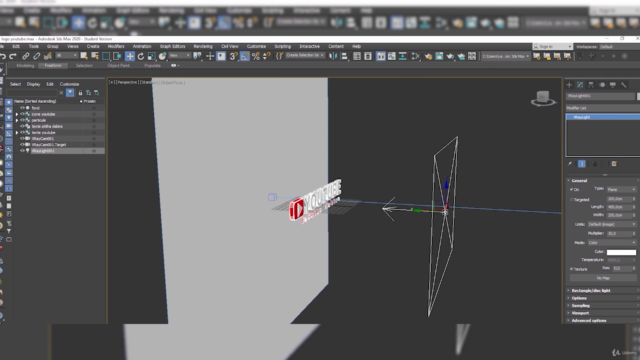Open the Create Selection Set dropdown
This screenshot has width=640, height=360.
[x=304, y=55]
